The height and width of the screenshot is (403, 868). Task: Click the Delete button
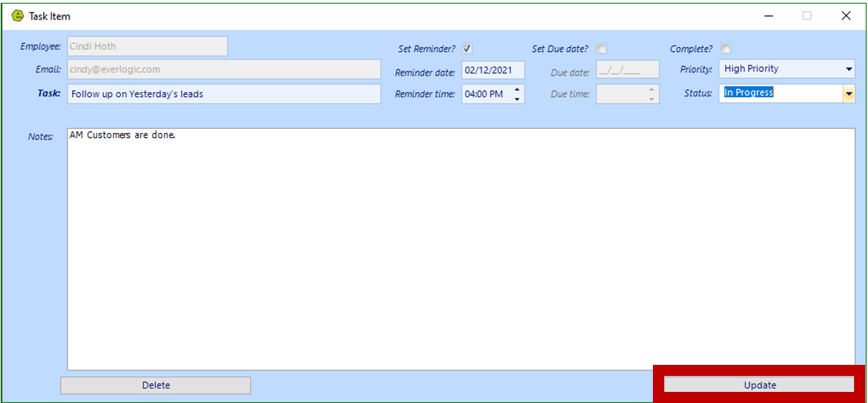click(155, 385)
